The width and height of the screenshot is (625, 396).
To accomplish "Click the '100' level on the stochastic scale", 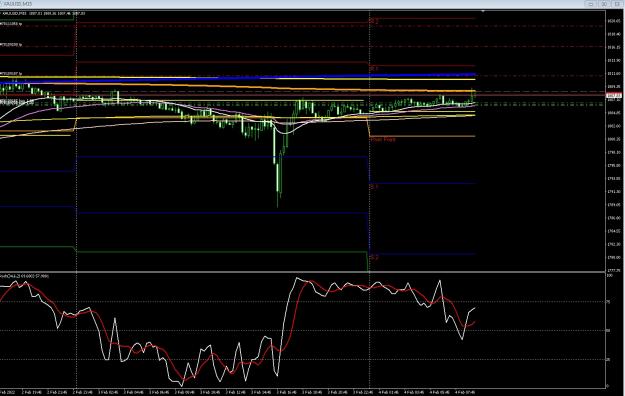I will pyautogui.click(x=609, y=276).
